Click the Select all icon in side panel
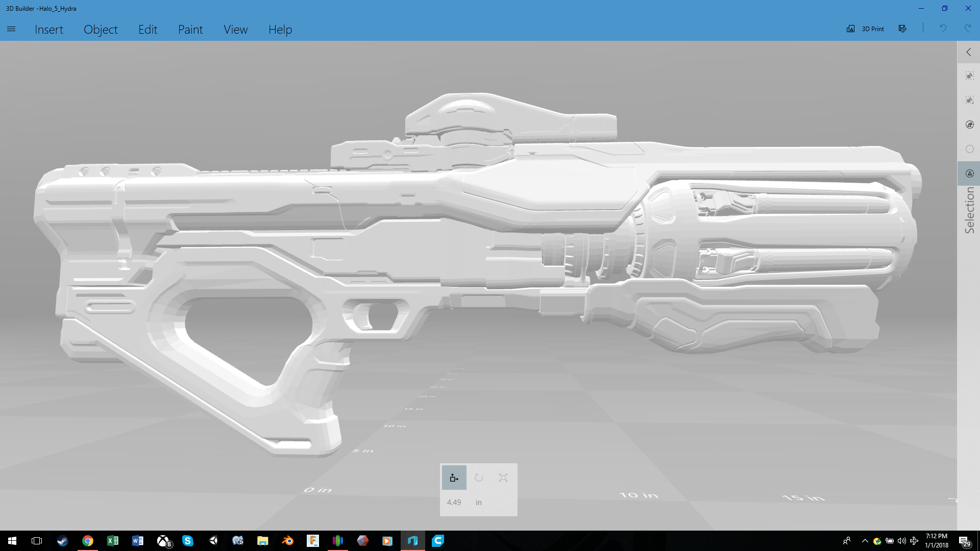The width and height of the screenshot is (980, 551). click(969, 76)
